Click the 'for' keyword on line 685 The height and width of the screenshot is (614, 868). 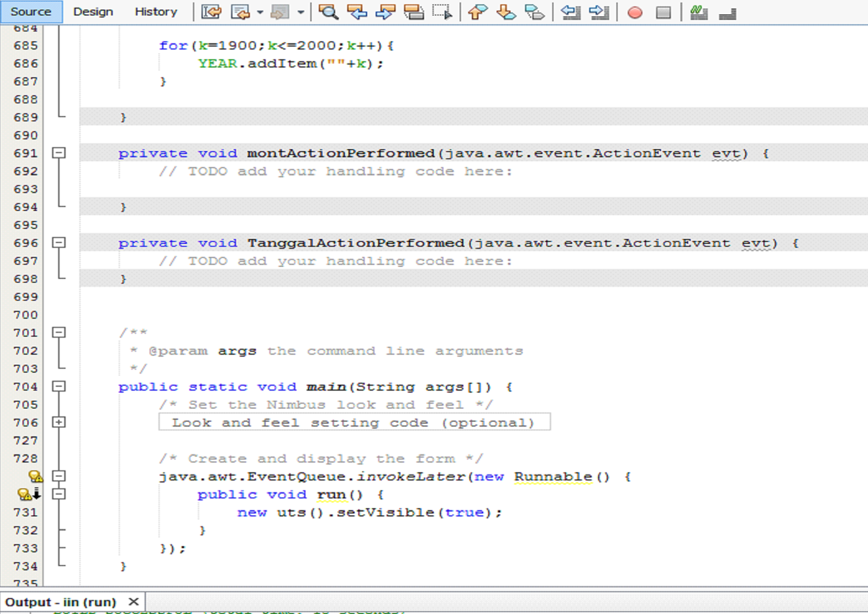click(173, 46)
